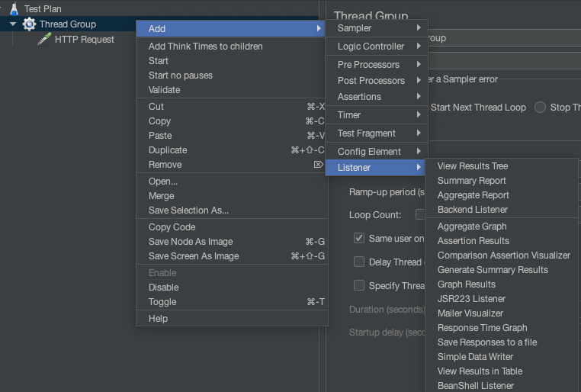Add an Aggregate Graph listener
Viewport: 581px width, 392px height.
click(502, 227)
